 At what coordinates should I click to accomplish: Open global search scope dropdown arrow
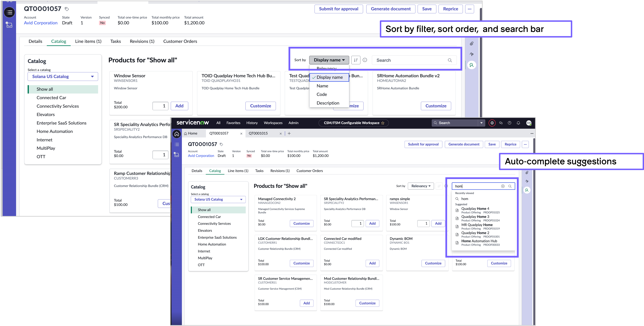[x=481, y=123]
